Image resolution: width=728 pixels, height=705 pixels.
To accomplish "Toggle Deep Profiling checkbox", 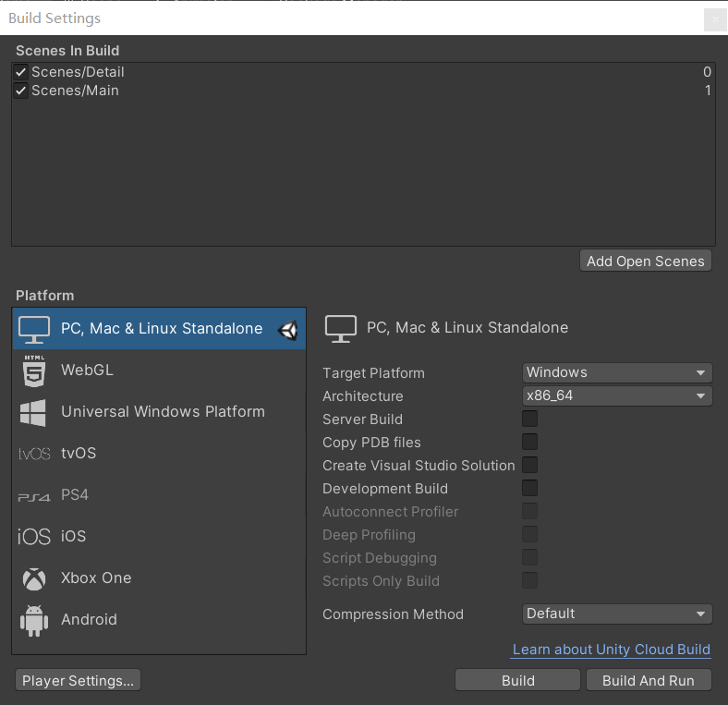I will click(x=529, y=534).
